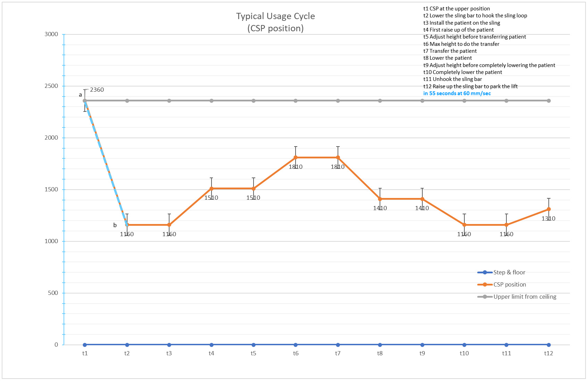Click the Step & floor legend entry
Screen dimensions: 588x381
tap(502, 272)
